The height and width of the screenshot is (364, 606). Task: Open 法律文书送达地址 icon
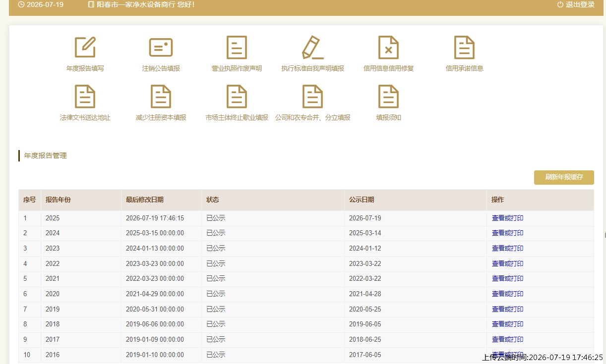coord(85,97)
